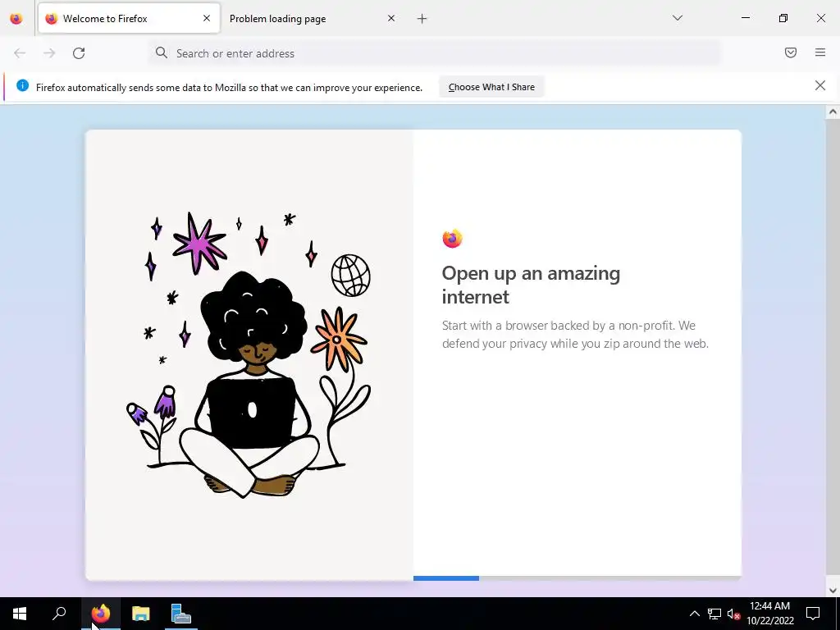Close the Welcome to Firefox tab
The image size is (840, 630).
pos(207,19)
